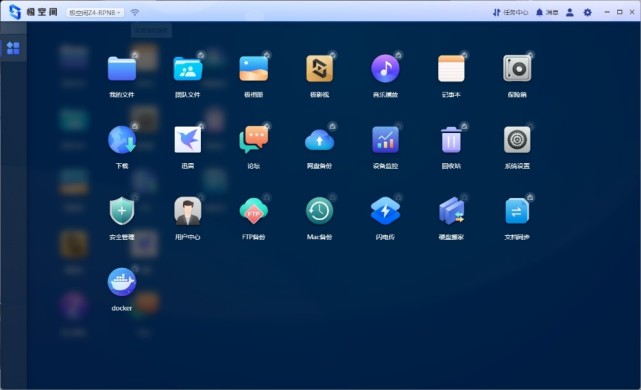Launch the 极相册 photo album app
This screenshot has width=641, height=390.
pos(253,69)
